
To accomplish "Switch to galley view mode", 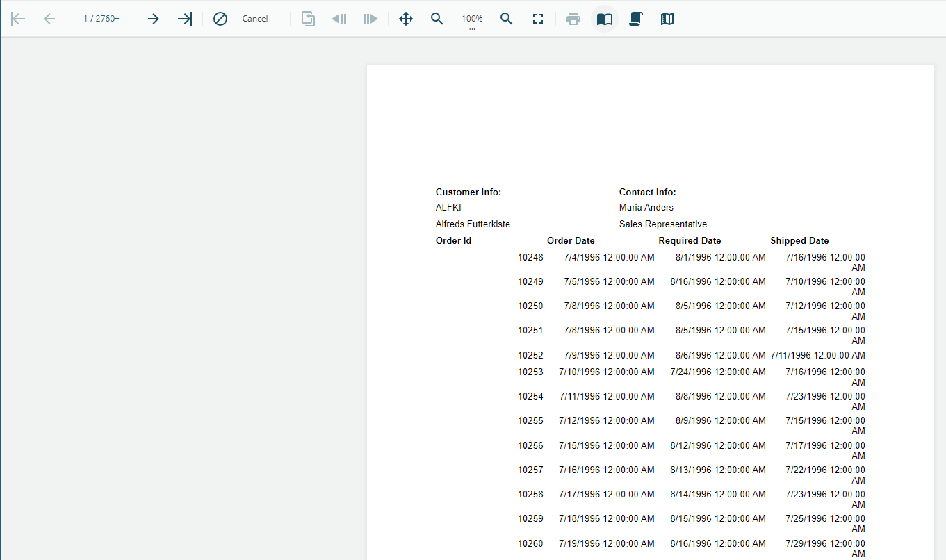I will coord(667,19).
